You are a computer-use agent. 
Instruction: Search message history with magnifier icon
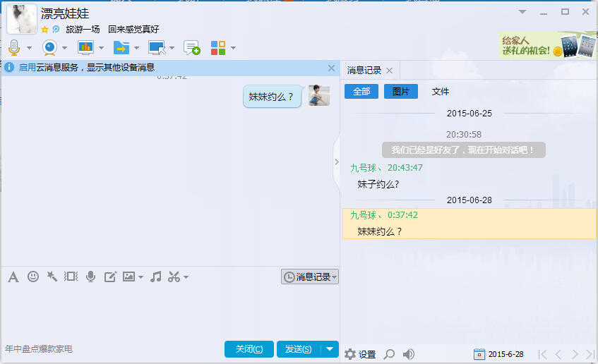tap(389, 354)
